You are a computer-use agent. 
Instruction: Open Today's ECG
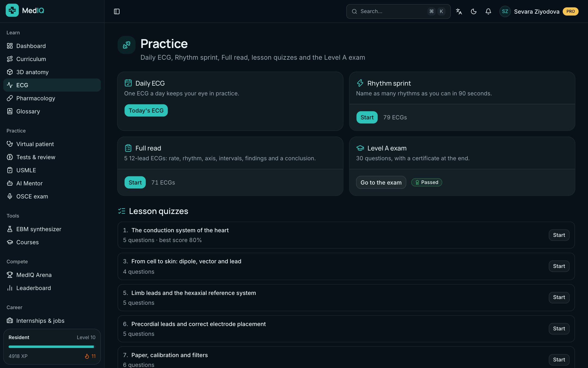point(146,110)
